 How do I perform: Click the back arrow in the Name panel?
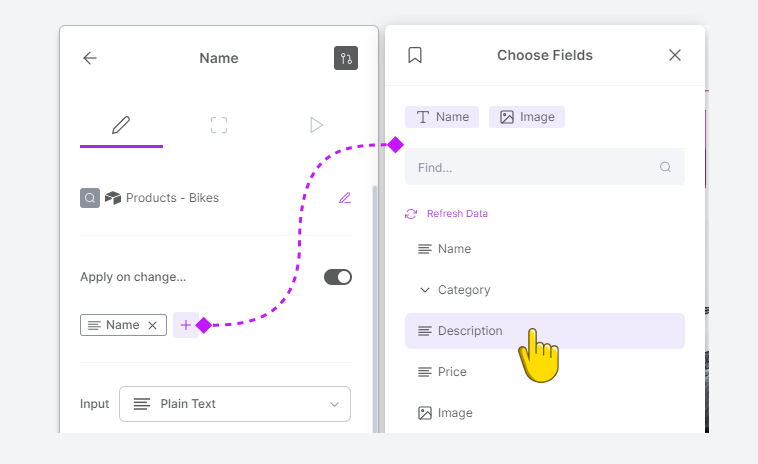(x=90, y=58)
